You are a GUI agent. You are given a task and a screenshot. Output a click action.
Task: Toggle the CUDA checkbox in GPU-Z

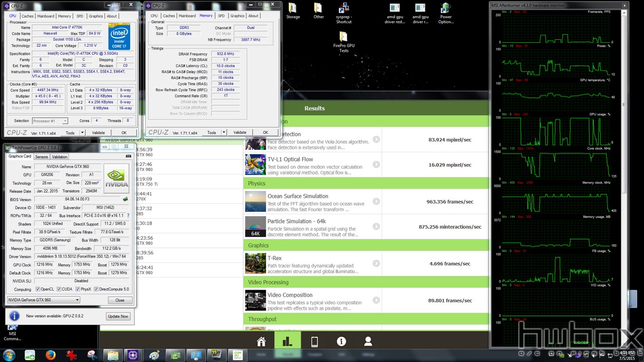pyautogui.click(x=59, y=290)
